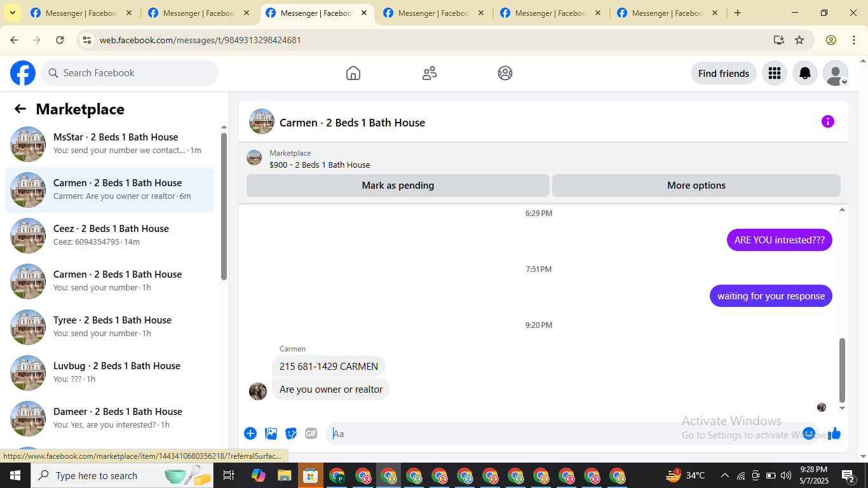Open the Friends icon in top navigation
Viewport: 868px width, 488px height.
tap(430, 73)
